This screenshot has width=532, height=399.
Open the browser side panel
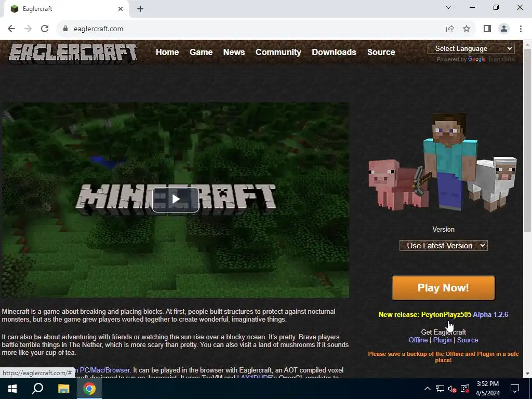coord(487,29)
